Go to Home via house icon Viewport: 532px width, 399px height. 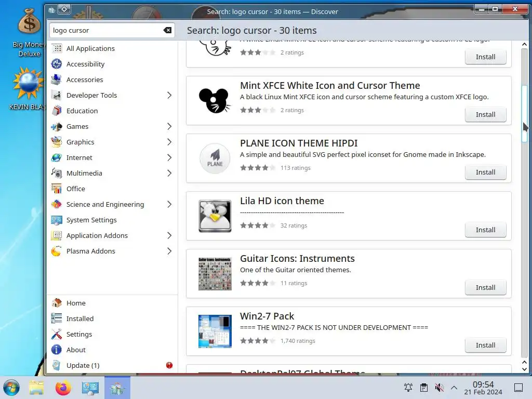tap(56, 303)
